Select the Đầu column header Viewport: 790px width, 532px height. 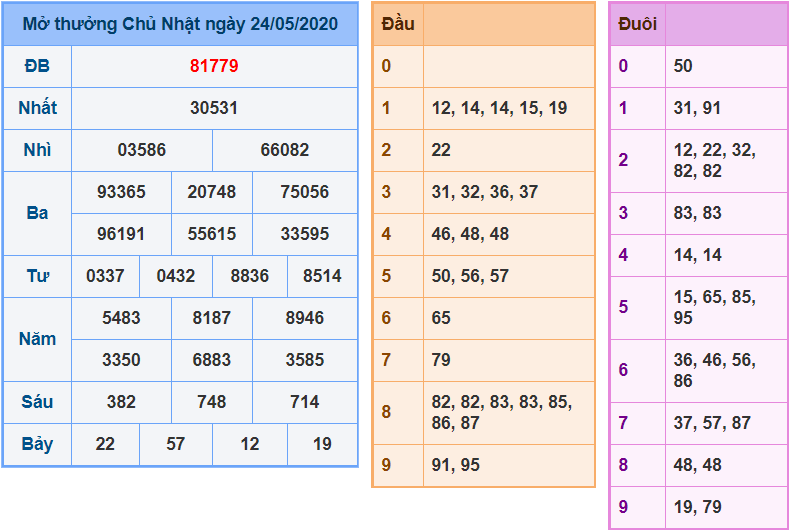tap(398, 24)
